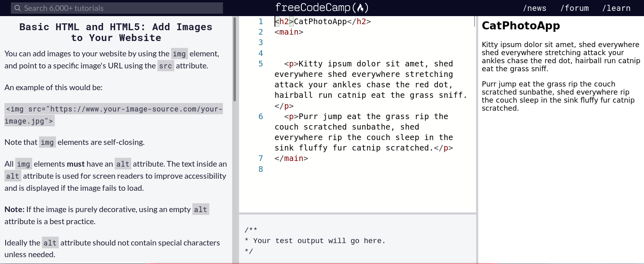Open the /news page
Screen dimensions: 644x264
point(534,8)
